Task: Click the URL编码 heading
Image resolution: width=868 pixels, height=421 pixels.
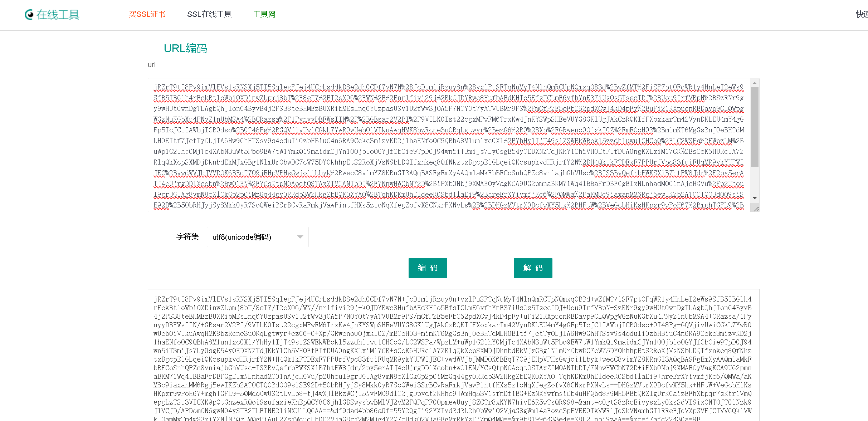Action: (185, 48)
